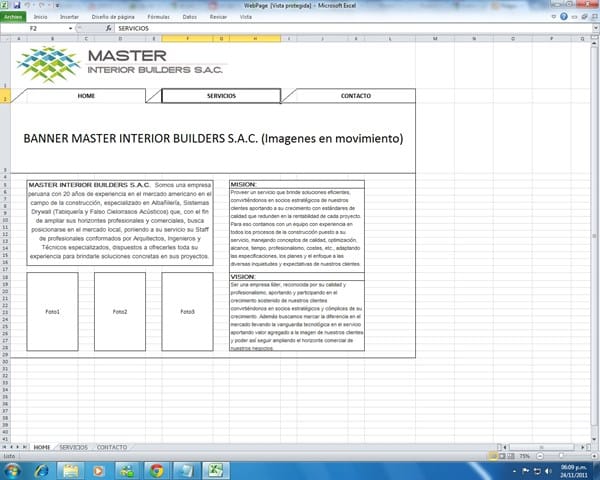The height and width of the screenshot is (480, 600).
Task: Click the volume speaker tray icon
Action: [x=548, y=471]
